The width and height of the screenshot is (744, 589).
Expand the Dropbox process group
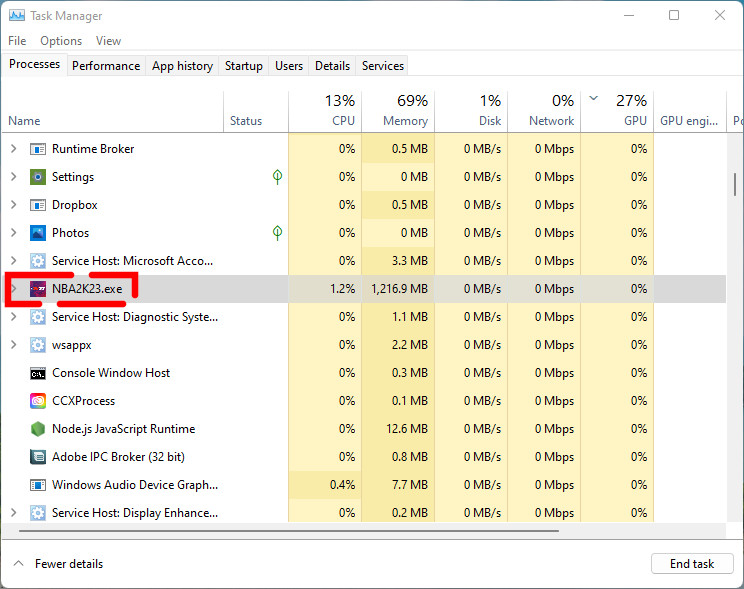(x=14, y=205)
